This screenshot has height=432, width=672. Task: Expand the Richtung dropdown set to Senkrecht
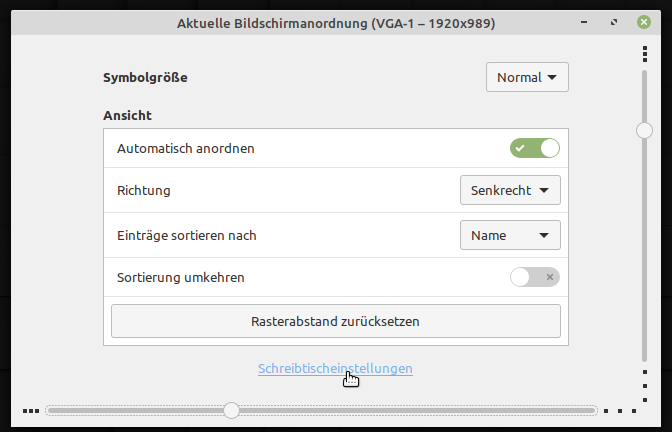click(x=510, y=190)
